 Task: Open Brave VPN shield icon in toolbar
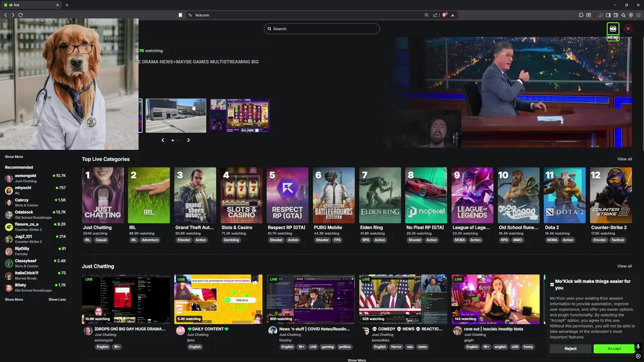(x=631, y=15)
